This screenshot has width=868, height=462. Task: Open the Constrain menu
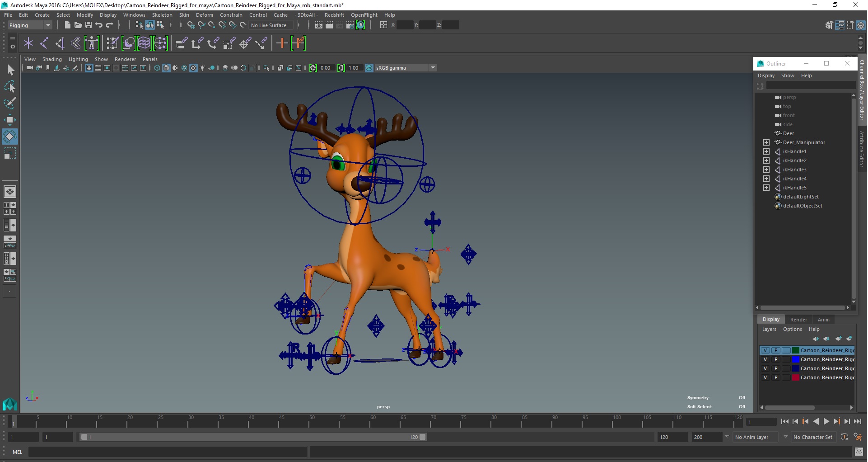pyautogui.click(x=231, y=15)
